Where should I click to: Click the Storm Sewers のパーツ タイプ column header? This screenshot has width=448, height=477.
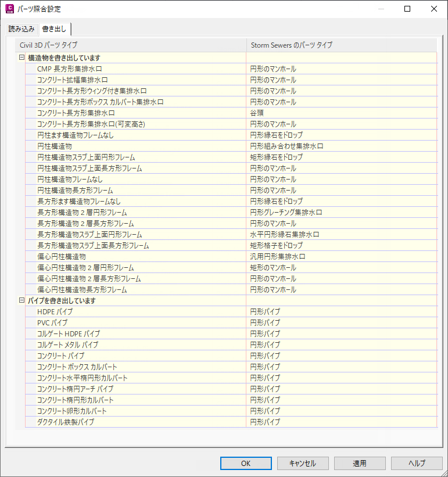tap(342, 45)
